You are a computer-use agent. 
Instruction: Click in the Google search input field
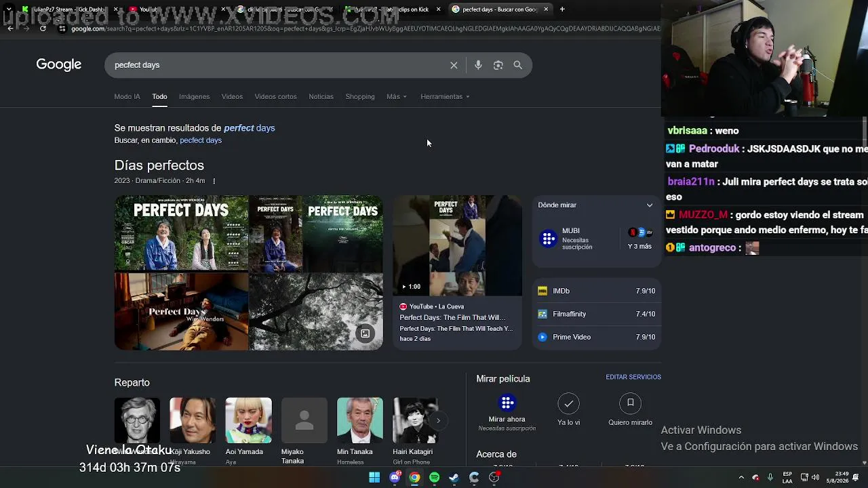(x=278, y=65)
